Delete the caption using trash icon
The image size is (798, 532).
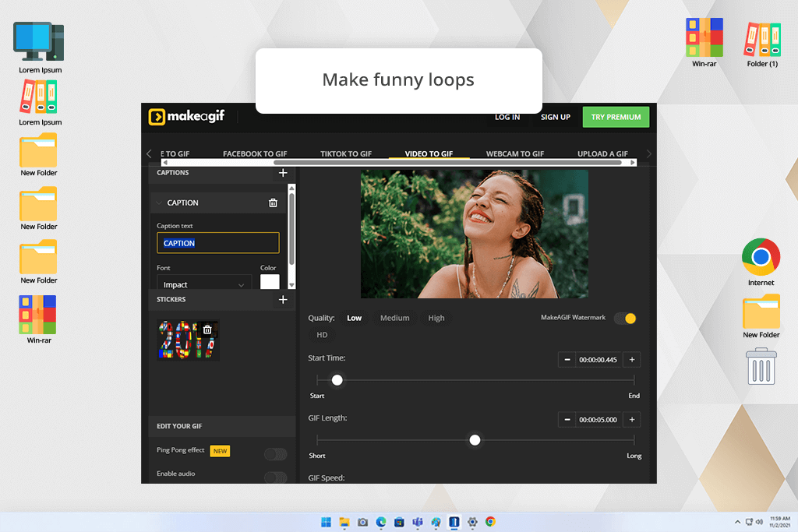point(273,203)
